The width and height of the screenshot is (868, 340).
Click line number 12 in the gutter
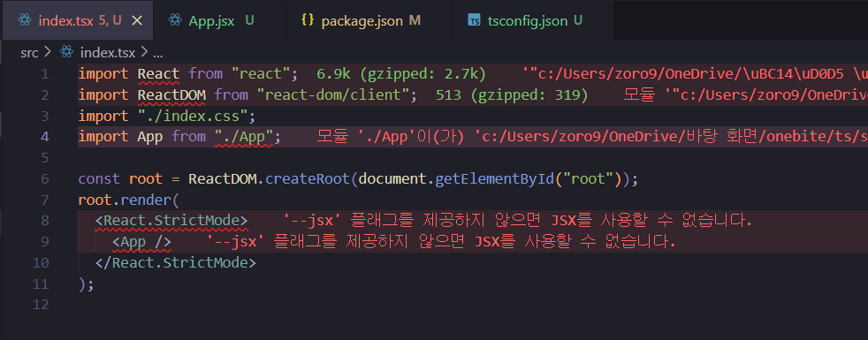click(41, 305)
